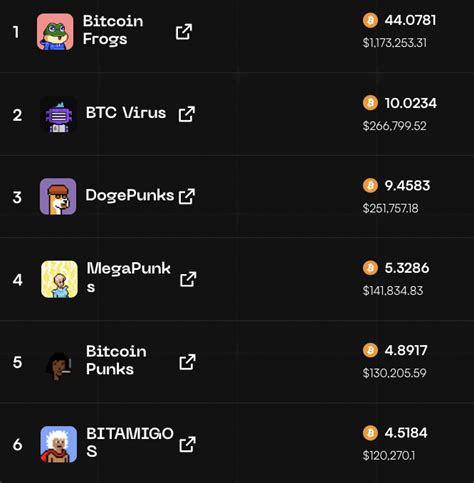
Task: Click the 4.5184 BTC volume value
Action: click(406, 433)
